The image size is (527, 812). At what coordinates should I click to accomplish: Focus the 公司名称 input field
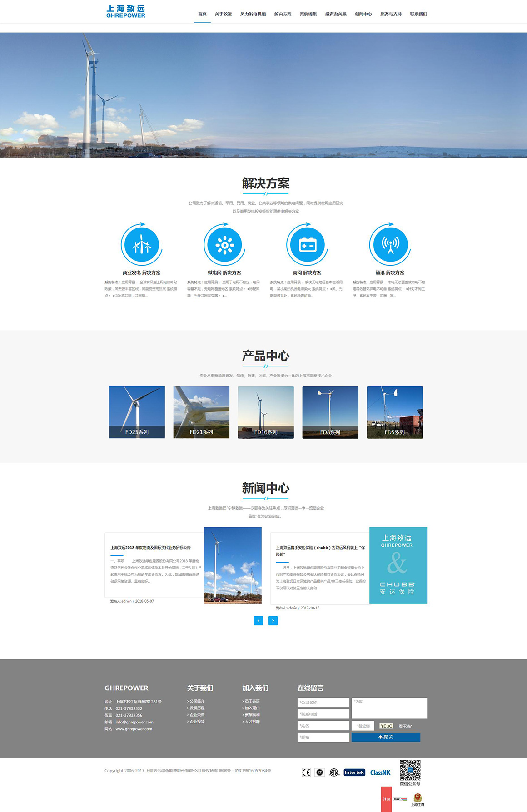point(323,703)
